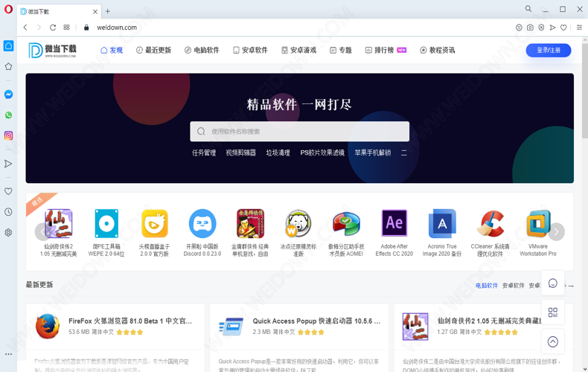The image size is (588, 372).
Task: Reload the page with the refresh icon
Action: click(x=53, y=28)
